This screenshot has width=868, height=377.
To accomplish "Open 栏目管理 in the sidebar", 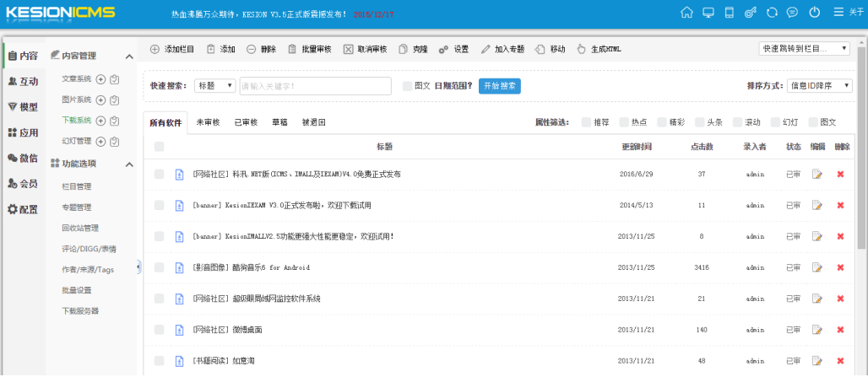I will (x=77, y=186).
